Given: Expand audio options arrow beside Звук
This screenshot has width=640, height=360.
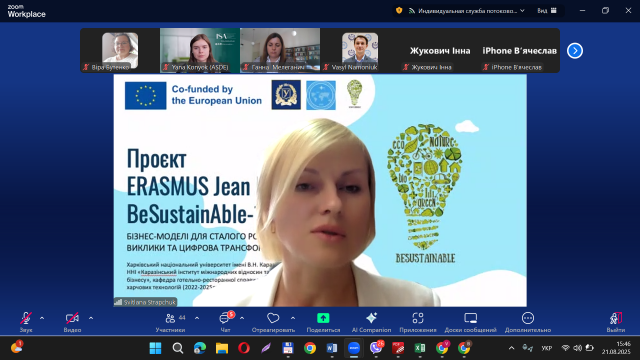Looking at the screenshot, I should (x=42, y=318).
